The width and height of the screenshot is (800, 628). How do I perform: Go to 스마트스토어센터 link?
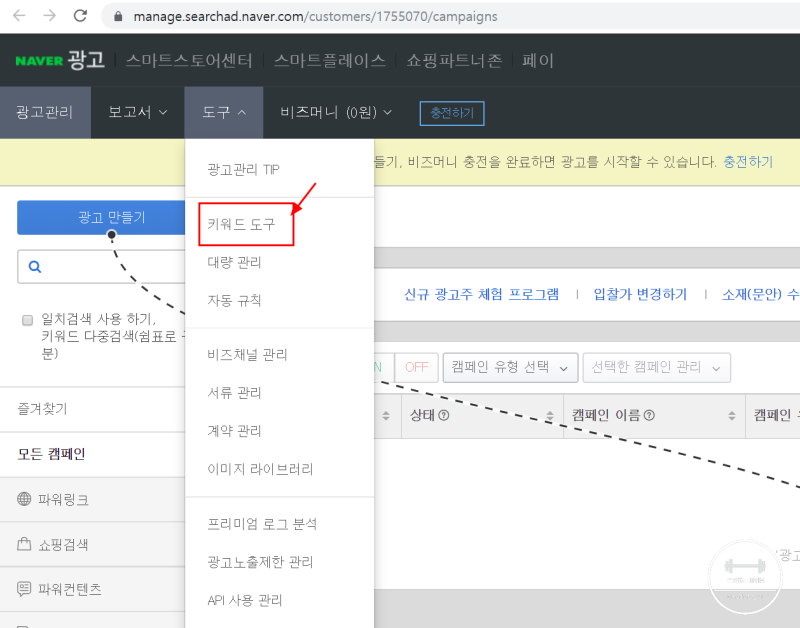point(189,61)
